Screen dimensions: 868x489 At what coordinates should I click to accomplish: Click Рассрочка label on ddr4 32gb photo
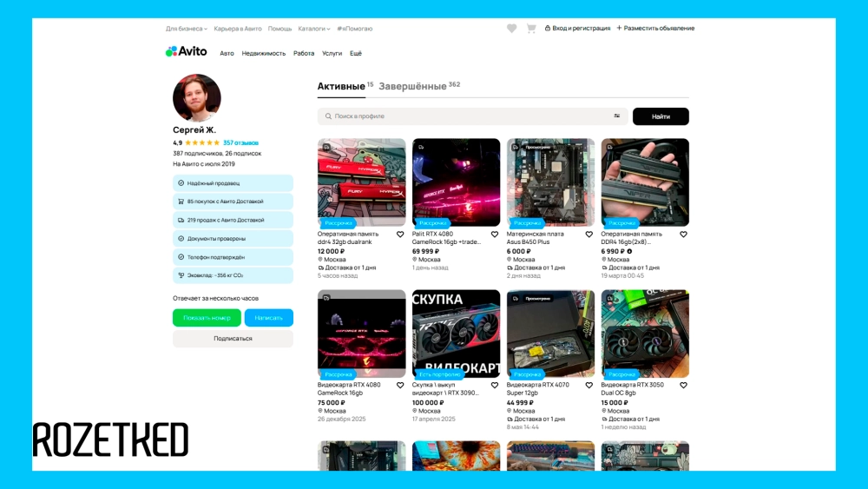339,223
